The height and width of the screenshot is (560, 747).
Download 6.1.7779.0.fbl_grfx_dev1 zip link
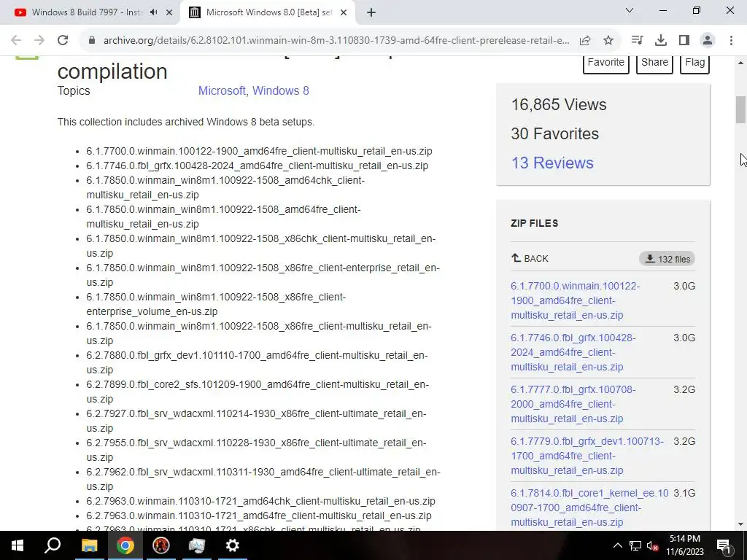pos(587,456)
